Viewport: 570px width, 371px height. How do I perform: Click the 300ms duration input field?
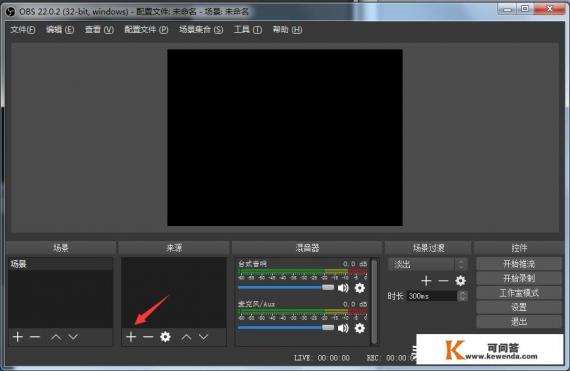(432, 296)
